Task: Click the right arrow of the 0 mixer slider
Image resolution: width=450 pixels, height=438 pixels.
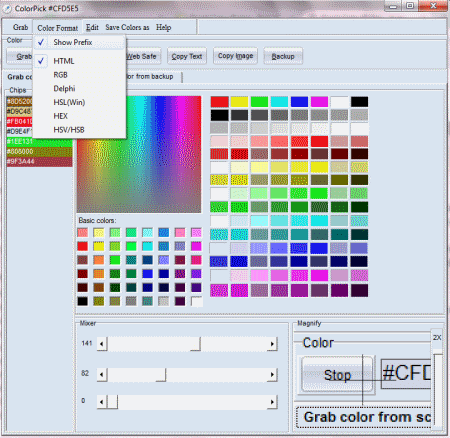Action: 272,402
